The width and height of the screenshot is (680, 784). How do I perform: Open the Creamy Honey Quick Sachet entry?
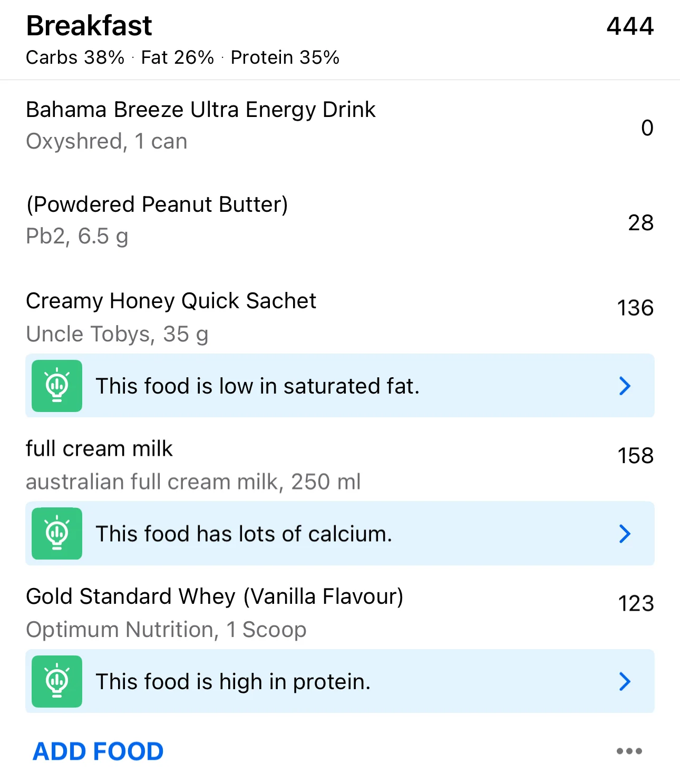click(x=171, y=316)
